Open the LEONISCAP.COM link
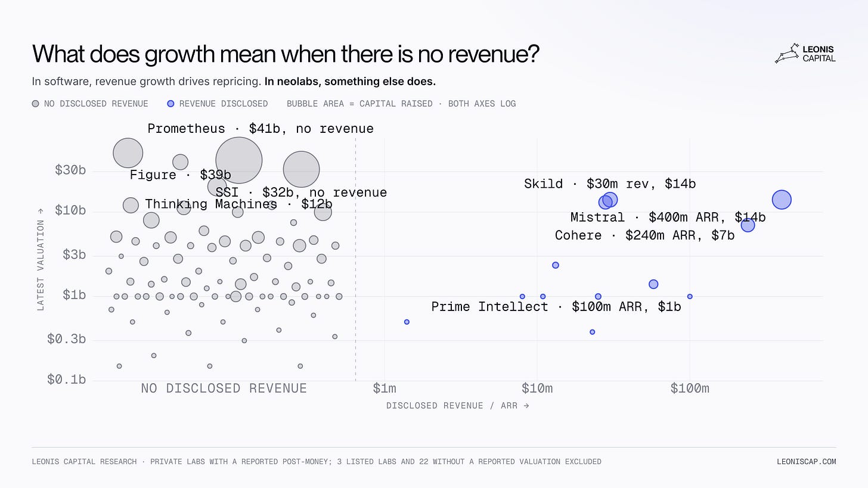 (806, 461)
